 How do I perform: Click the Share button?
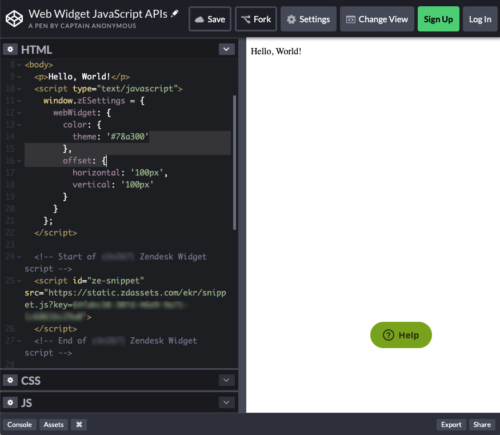[482, 424]
